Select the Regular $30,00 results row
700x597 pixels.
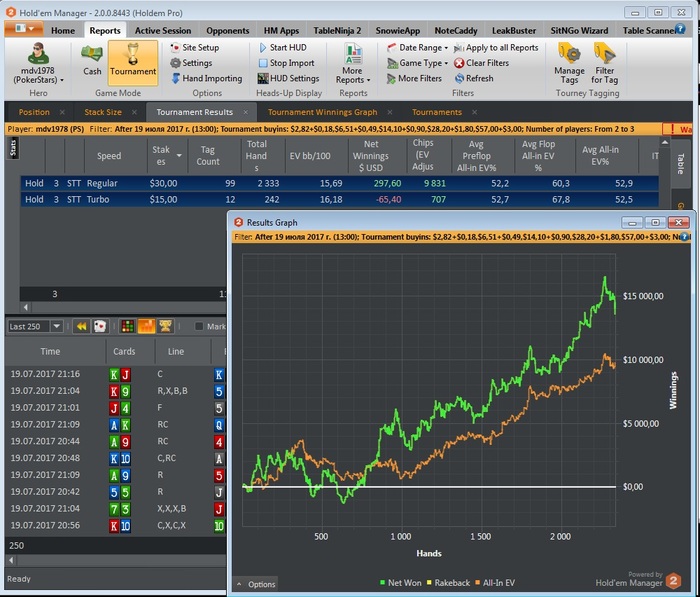click(339, 184)
